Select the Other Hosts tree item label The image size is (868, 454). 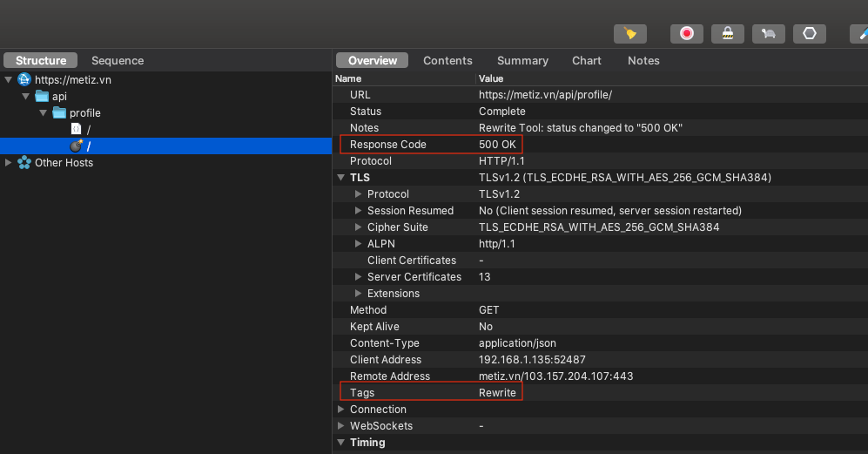point(64,162)
